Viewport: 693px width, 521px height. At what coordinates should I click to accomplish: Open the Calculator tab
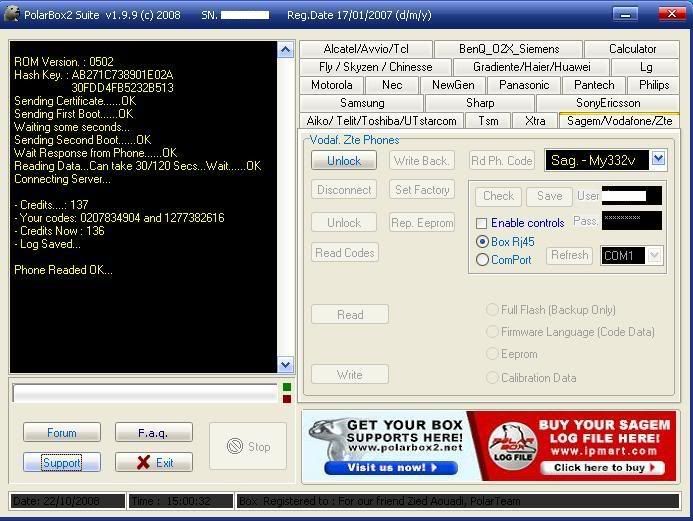pyautogui.click(x=632, y=49)
